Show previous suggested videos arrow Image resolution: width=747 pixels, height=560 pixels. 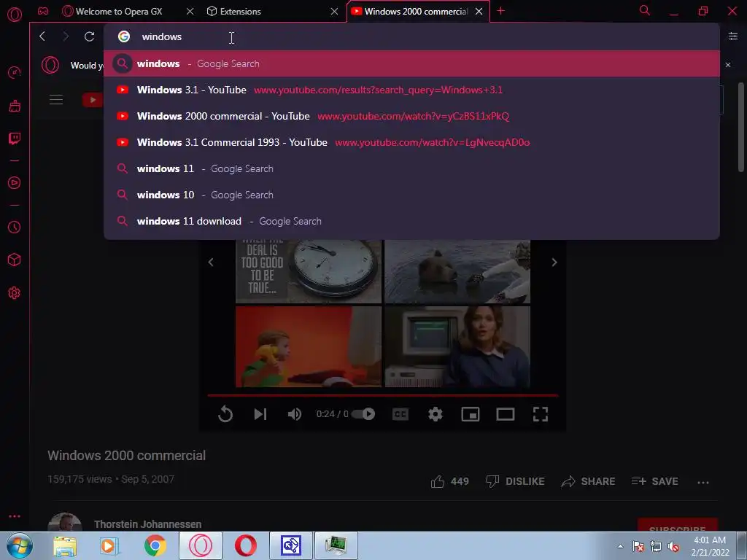[211, 262]
